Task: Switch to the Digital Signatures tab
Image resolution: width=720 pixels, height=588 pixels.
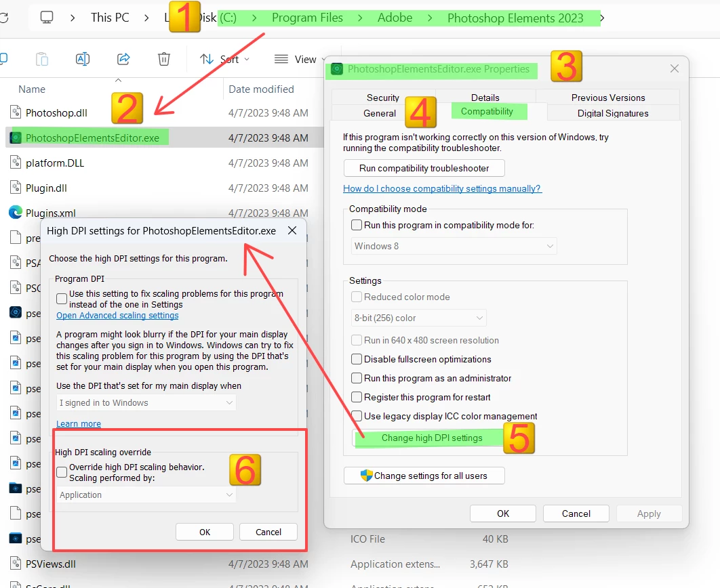Action: (x=613, y=113)
